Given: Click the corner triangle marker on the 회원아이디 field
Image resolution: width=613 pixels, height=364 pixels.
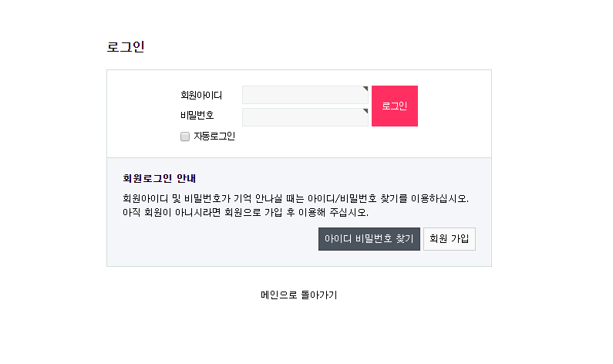Looking at the screenshot, I should click(x=366, y=89).
